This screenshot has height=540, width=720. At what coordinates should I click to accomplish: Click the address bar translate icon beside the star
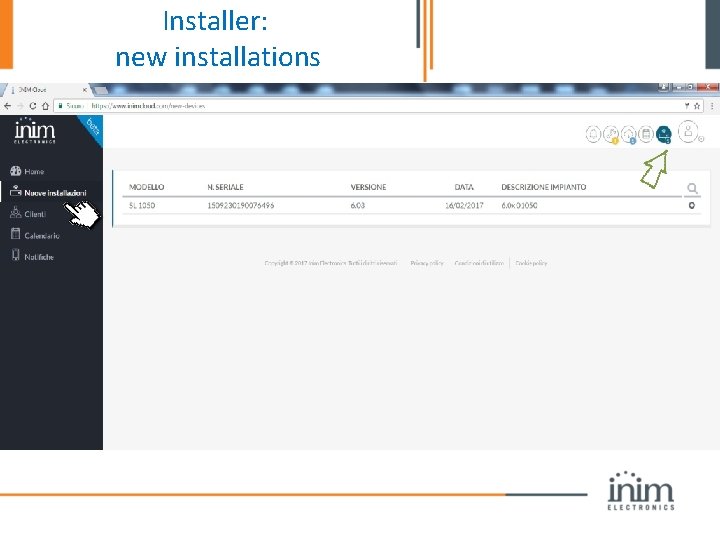pos(687,106)
